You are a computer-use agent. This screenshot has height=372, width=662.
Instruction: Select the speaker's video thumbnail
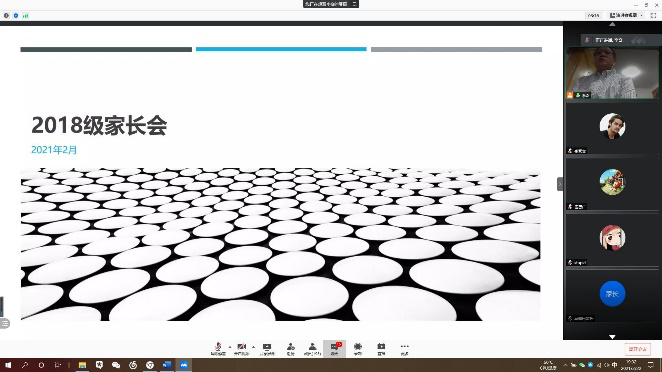612,73
